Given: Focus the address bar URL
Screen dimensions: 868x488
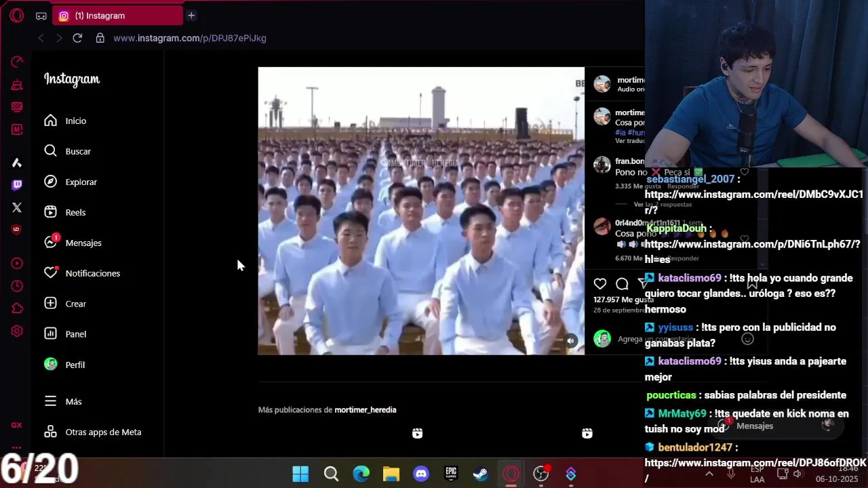Looking at the screenshot, I should (190, 38).
